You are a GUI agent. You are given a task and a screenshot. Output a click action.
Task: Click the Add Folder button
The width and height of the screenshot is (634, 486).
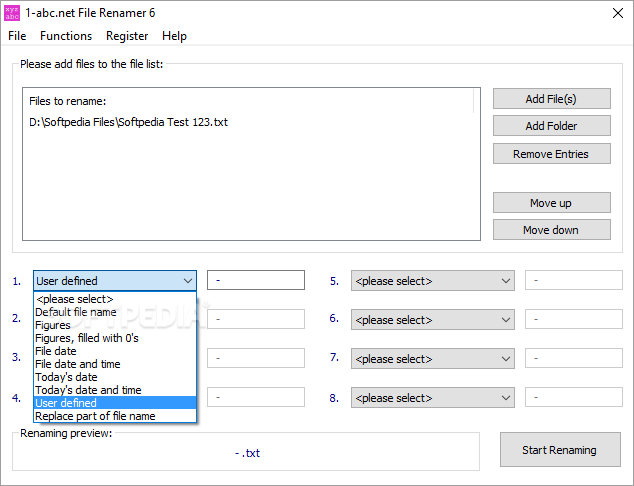[x=552, y=126]
